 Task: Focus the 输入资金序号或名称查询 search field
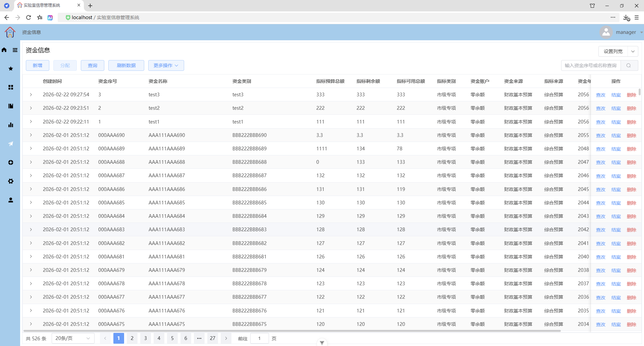click(591, 65)
